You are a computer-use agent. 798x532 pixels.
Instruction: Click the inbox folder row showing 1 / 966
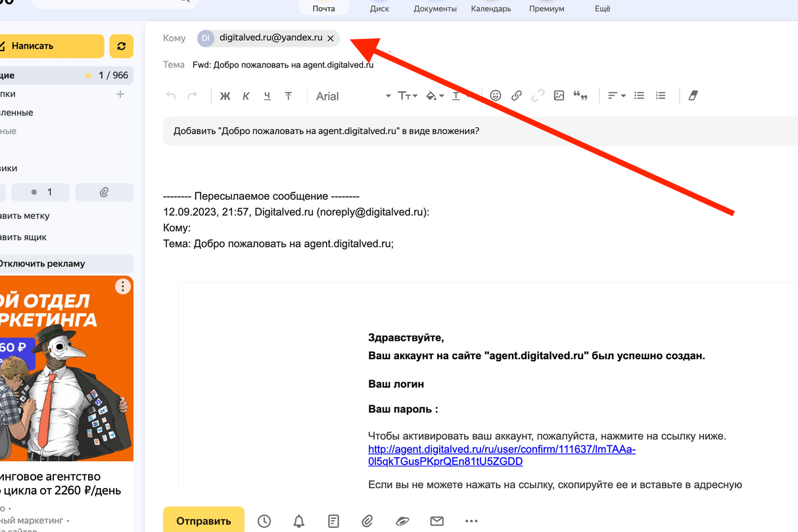coord(66,76)
